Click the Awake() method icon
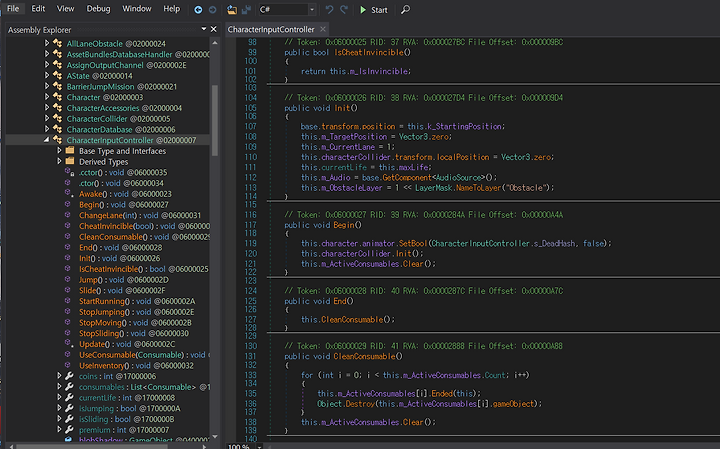Screen dimensions: 720x449 point(69,193)
